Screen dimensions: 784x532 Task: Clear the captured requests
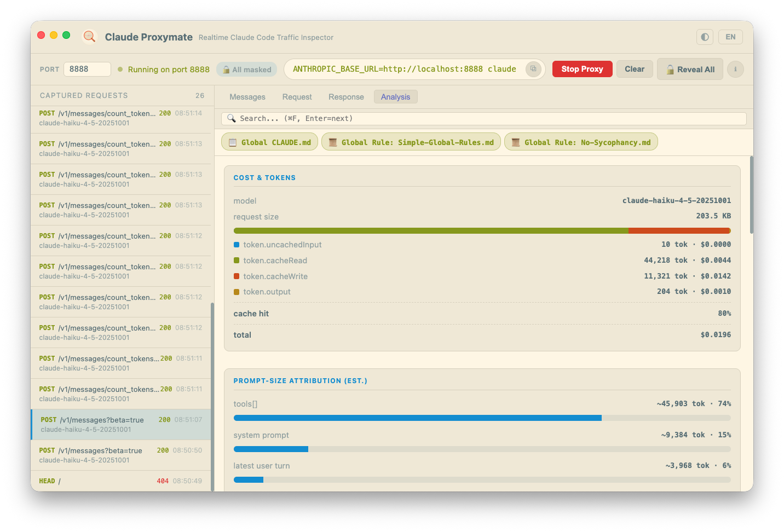tap(635, 69)
